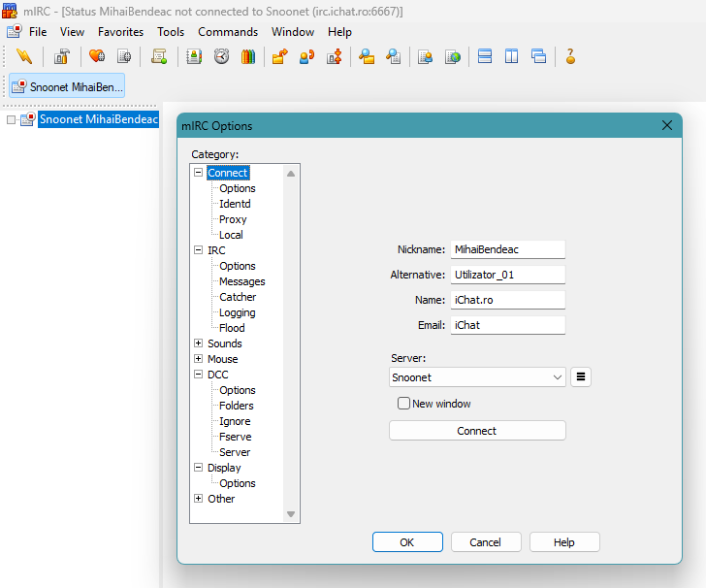Select the Snoonet MihaiBen... switchbar button
Viewport: 706px width, 588px height.
tap(67, 86)
